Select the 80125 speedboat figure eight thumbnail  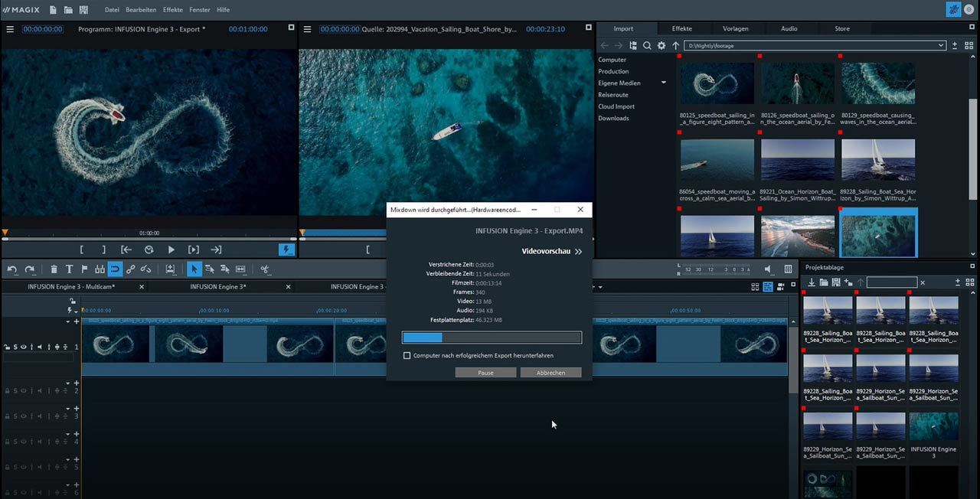coord(717,83)
